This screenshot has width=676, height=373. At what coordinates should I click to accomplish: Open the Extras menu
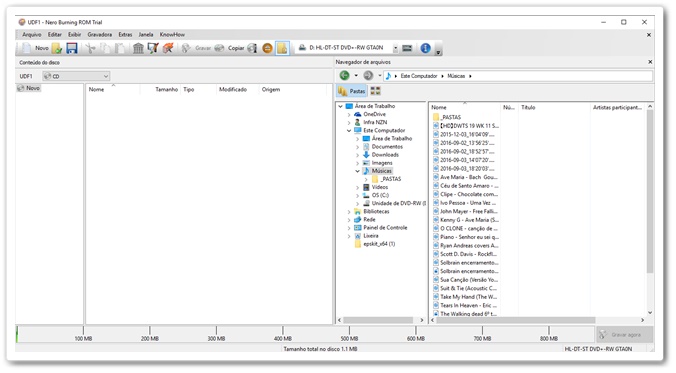[125, 34]
